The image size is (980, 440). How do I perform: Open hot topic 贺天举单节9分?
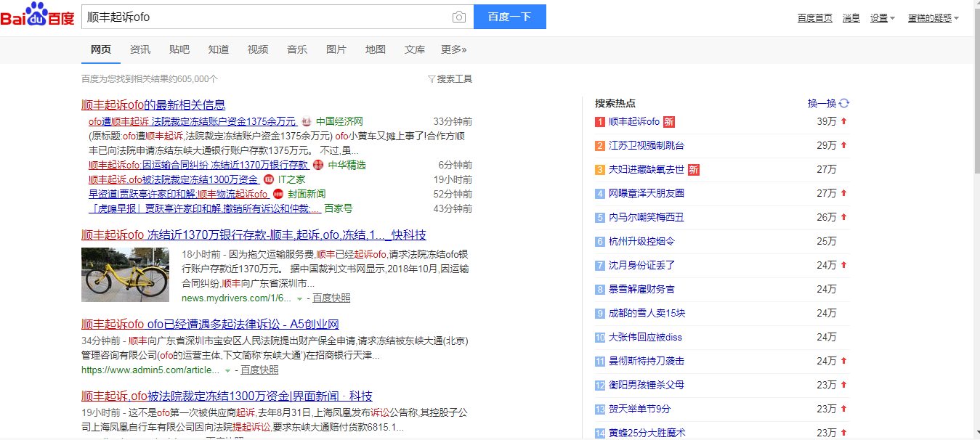coord(640,410)
